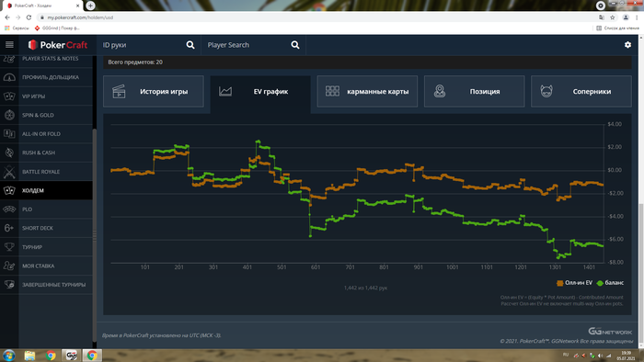Click the Моя ставка sidebar icon
The width and height of the screenshot is (644, 362).
[x=9, y=266]
